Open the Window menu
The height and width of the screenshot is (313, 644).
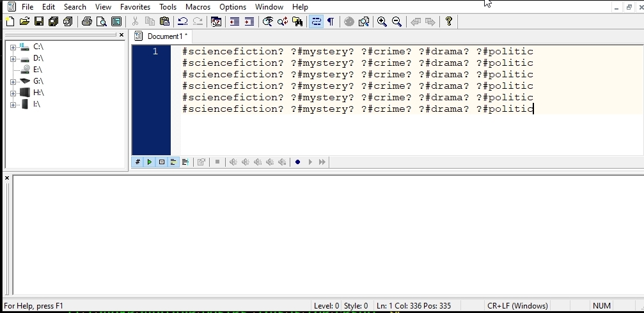pyautogui.click(x=269, y=7)
